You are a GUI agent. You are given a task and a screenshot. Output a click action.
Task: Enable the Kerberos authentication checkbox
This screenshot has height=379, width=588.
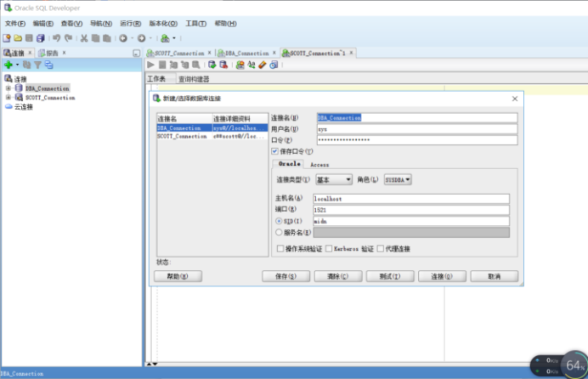[x=329, y=248]
